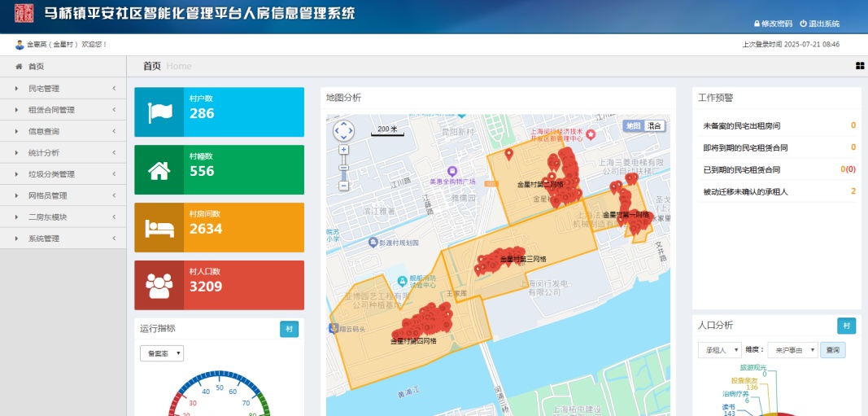Click 金星村第一网格 label on map

pos(626,214)
